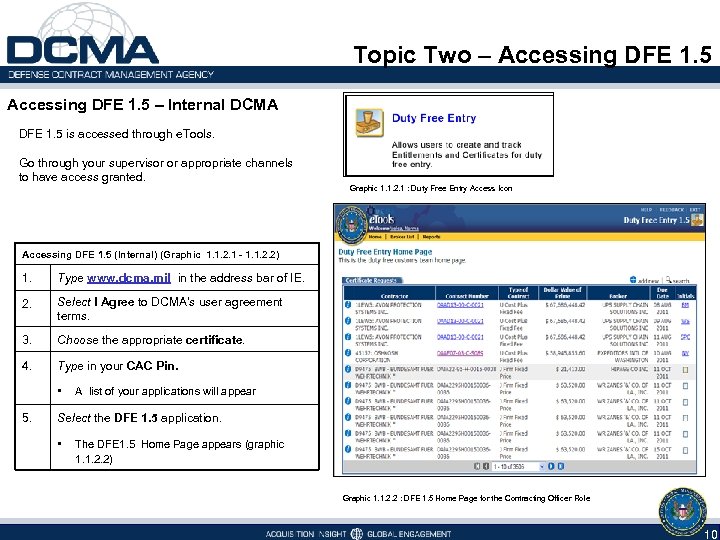Open the 1 - 10 of 3536 page dropdown
The height and width of the screenshot is (540, 720).
[518, 466]
